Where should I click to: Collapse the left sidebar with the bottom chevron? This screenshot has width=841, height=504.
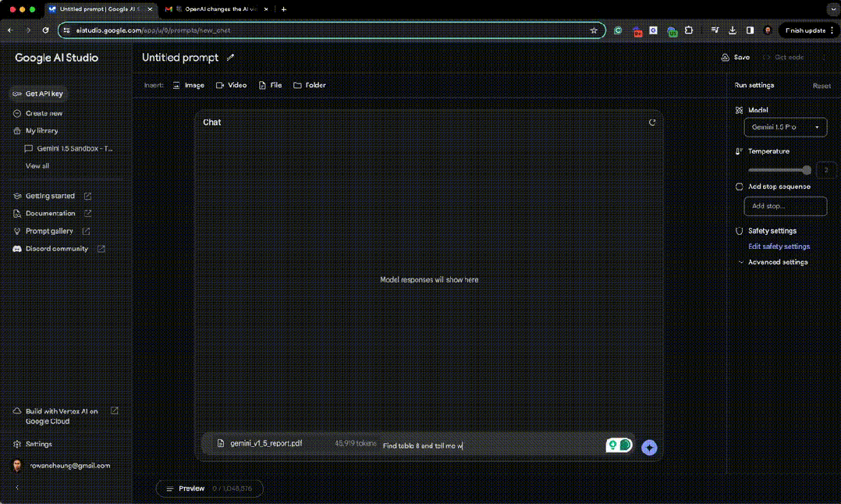click(17, 488)
